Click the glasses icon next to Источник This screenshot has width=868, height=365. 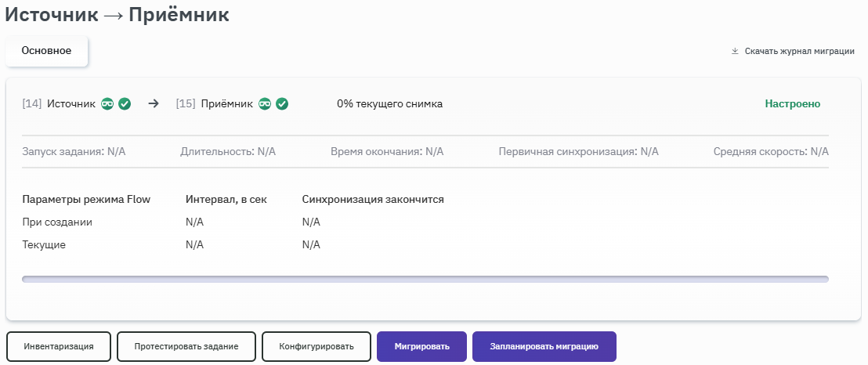[x=108, y=103]
